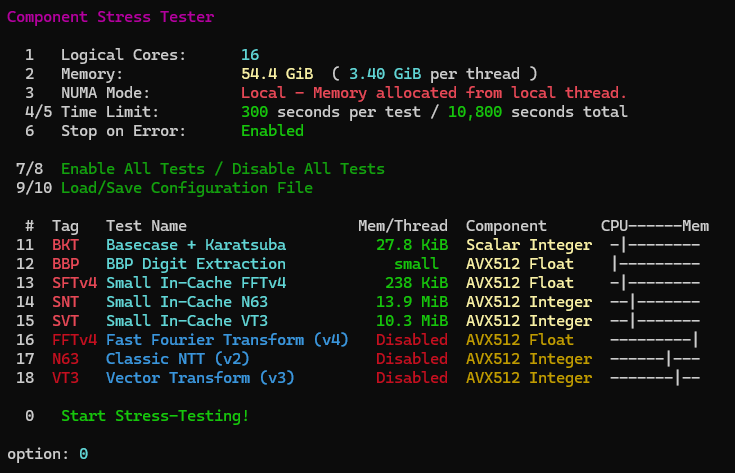Click the CPU-Mem bar of VT3 row
Image resolution: width=735 pixels, height=473 pixels.
[655, 378]
